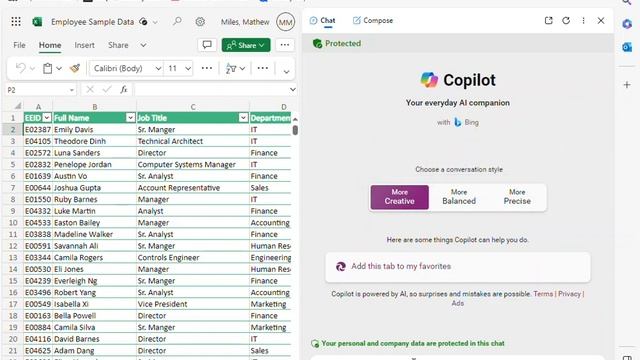Open the Calibri font name dropdown
This screenshot has height=360, width=640.
(158, 69)
